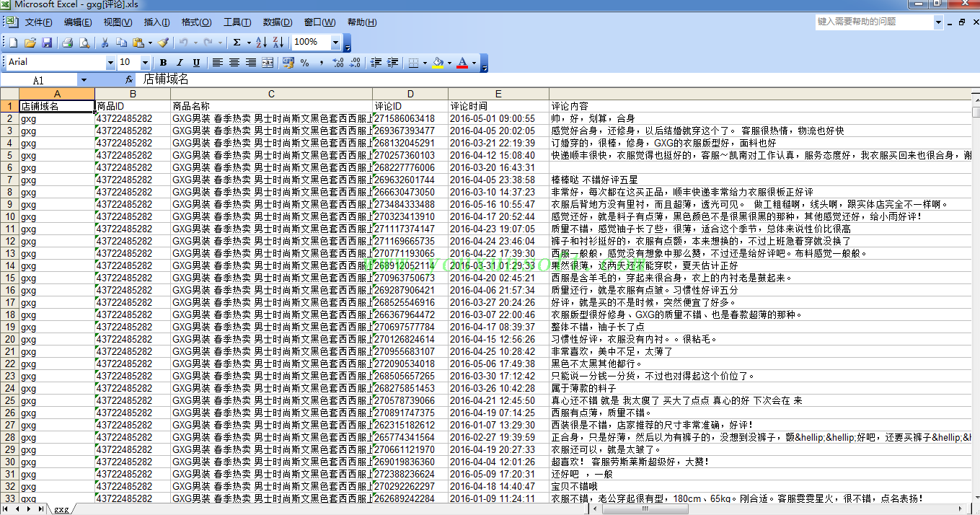Apply the yellow fill color

point(438,63)
